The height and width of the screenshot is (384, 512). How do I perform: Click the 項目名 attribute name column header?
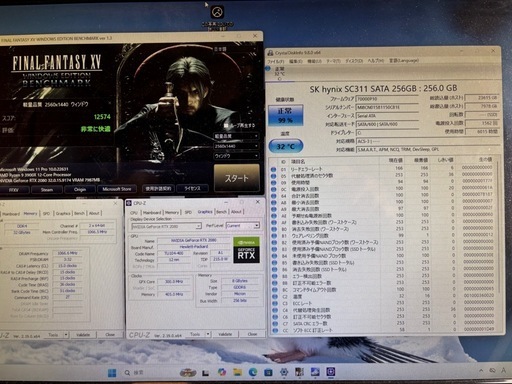(x=298, y=162)
